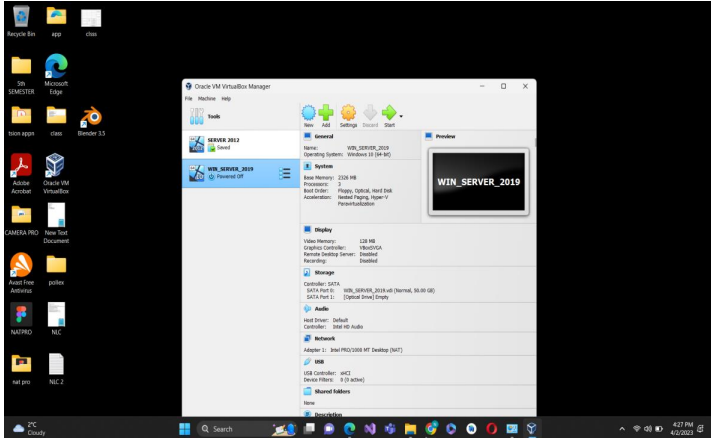Viewport: 711px width, 438px height.
Task: Click the System section header
Action: [323, 166]
